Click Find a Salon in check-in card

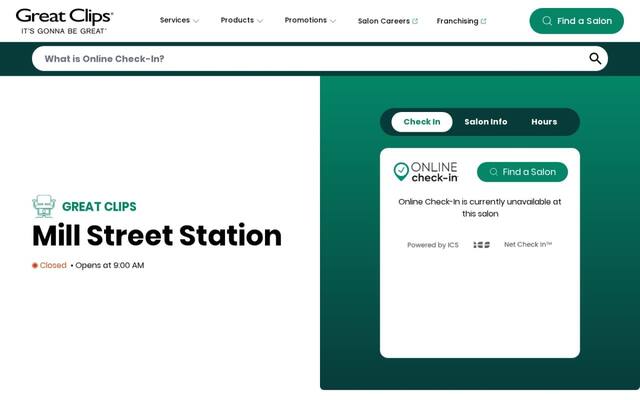pyautogui.click(x=522, y=172)
